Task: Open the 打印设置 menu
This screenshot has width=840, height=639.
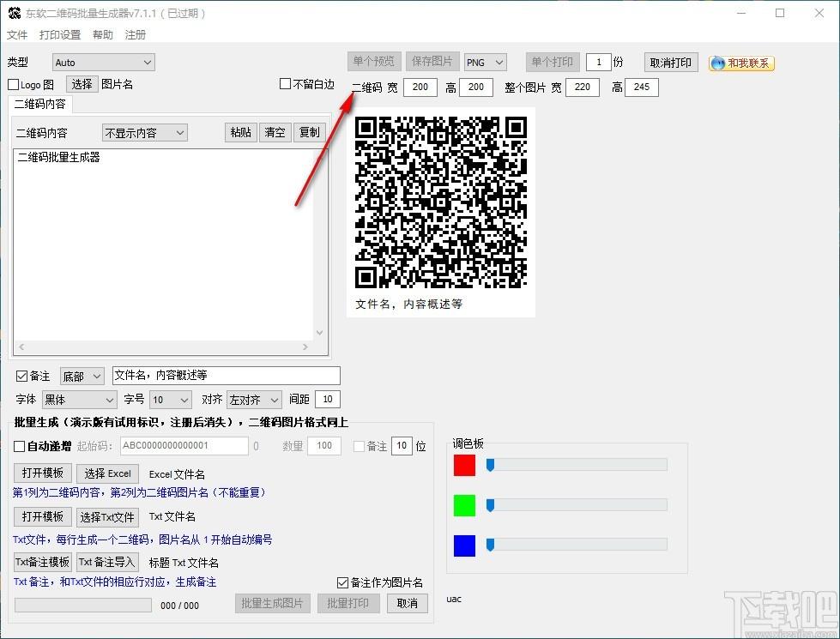Action: (60, 35)
